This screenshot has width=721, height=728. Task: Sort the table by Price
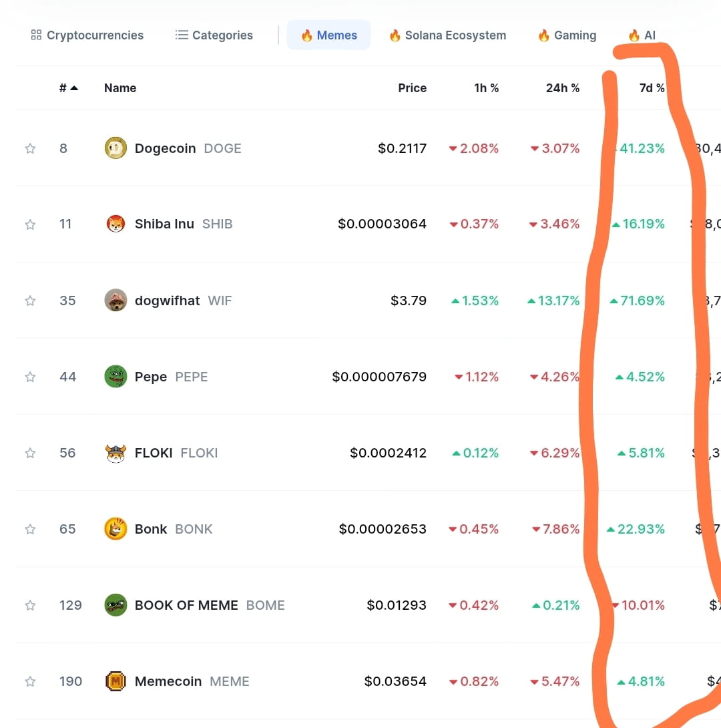412,87
